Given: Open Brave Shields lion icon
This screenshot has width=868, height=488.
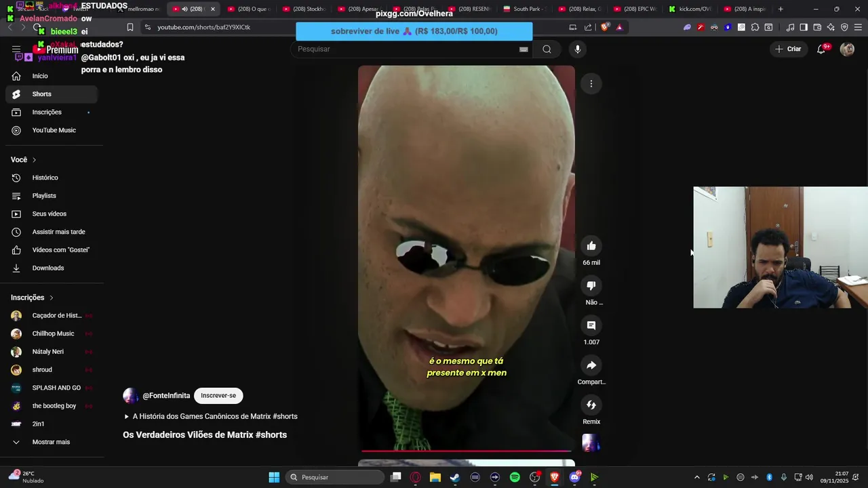Looking at the screenshot, I should (x=605, y=27).
